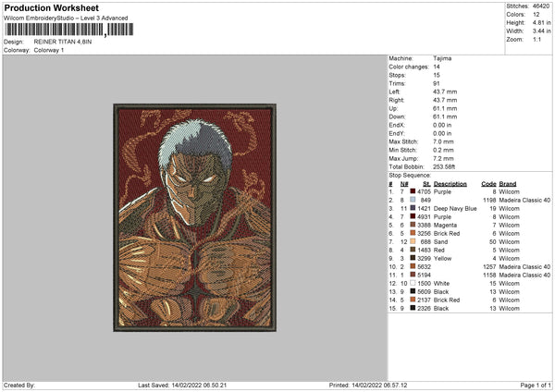Click the Madeira Classic 40 brand in stop 2

pyautogui.click(x=524, y=201)
